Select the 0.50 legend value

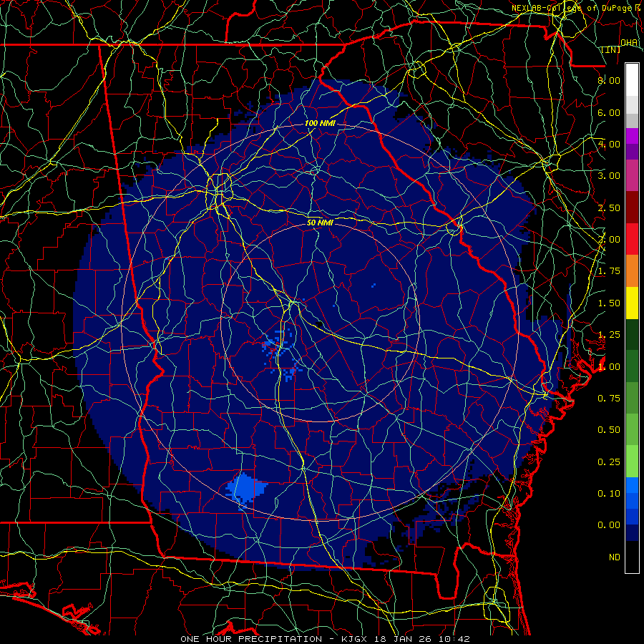pos(609,430)
